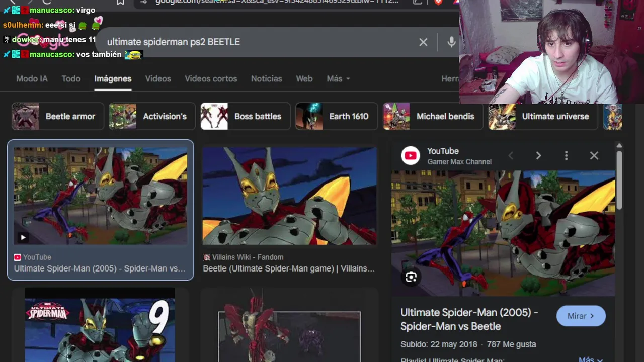Open the Villains Wiki Beetle close-up thumbnail

pos(289,196)
